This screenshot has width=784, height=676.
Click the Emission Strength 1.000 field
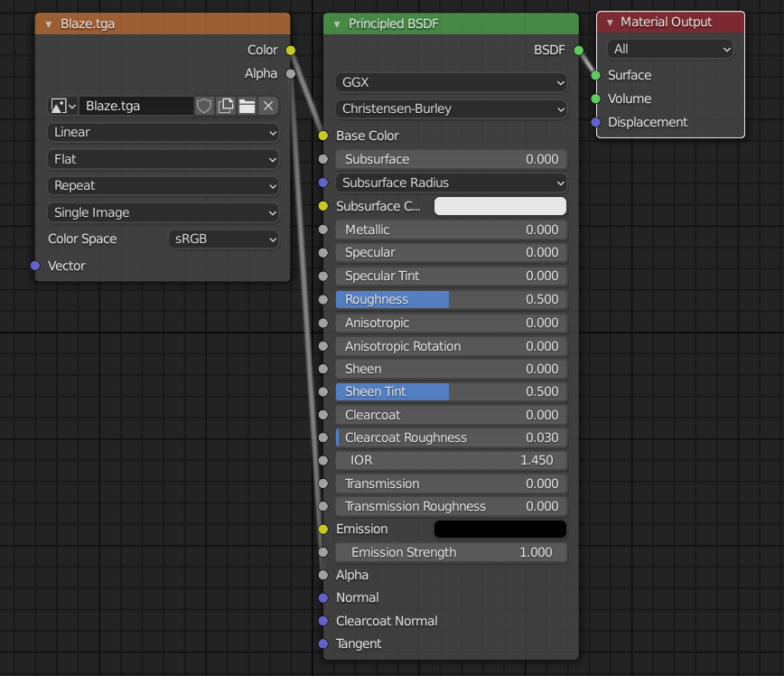coord(452,552)
